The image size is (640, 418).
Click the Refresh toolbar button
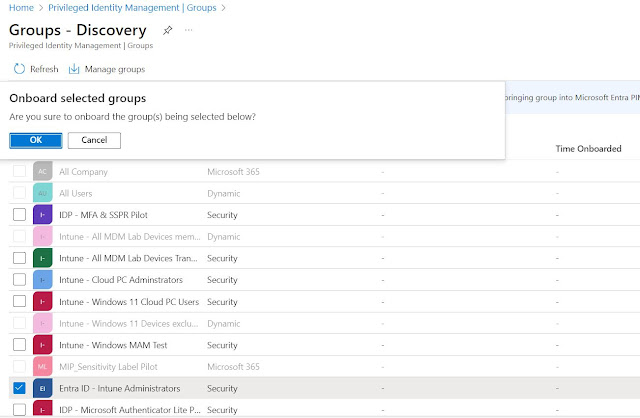36,69
